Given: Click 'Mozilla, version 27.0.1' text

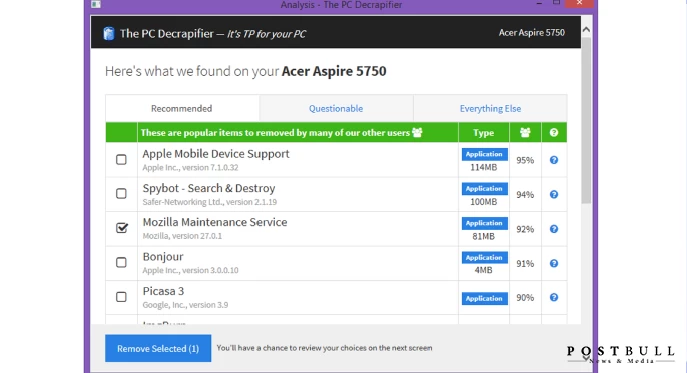Looking at the screenshot, I should [x=182, y=236].
